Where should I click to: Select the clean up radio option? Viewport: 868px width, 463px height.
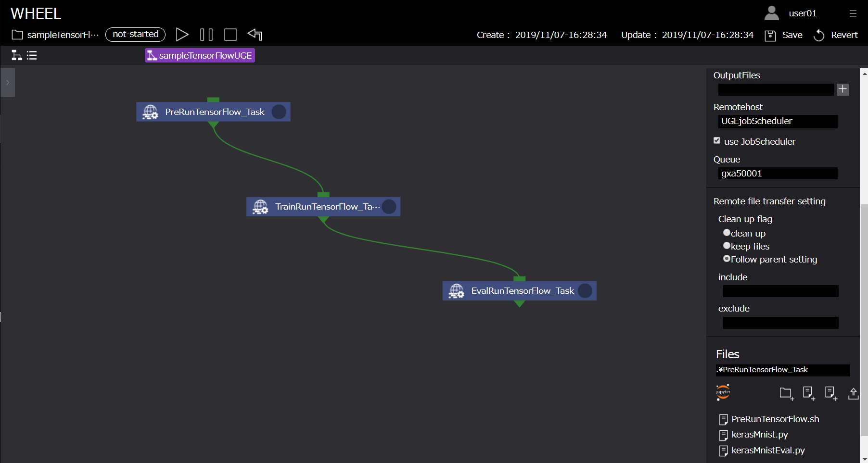pyautogui.click(x=727, y=233)
